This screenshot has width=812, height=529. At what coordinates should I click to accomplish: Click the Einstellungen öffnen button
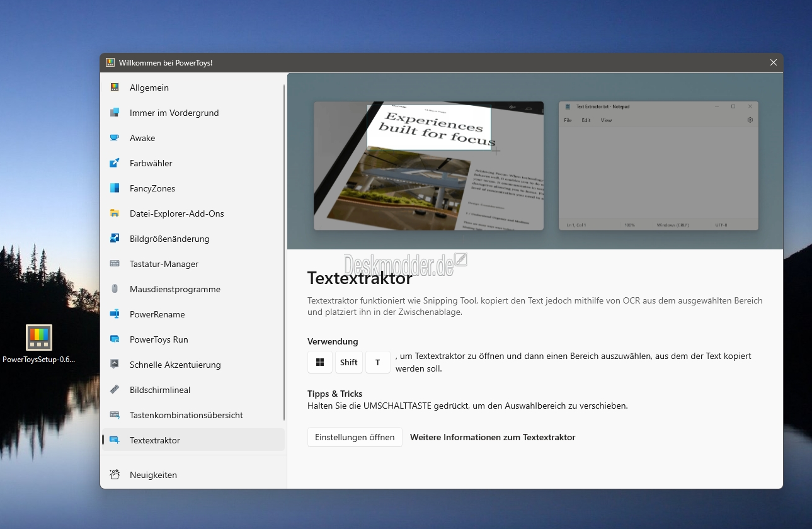355,437
